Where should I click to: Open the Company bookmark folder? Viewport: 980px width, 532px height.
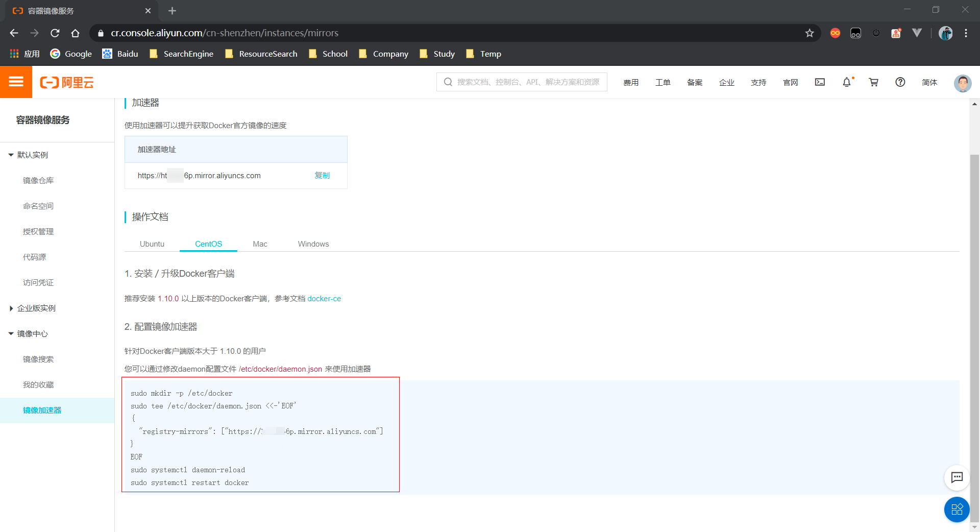(x=383, y=54)
